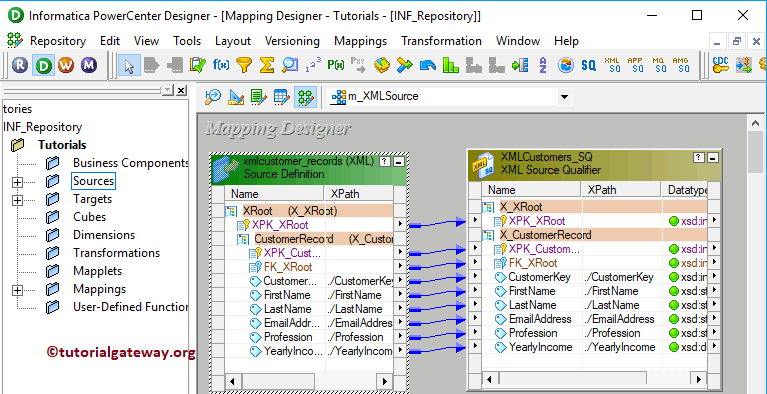Viewport: 767px width, 394px height.
Task: Restore the inner mapping document window
Action: 737,42
